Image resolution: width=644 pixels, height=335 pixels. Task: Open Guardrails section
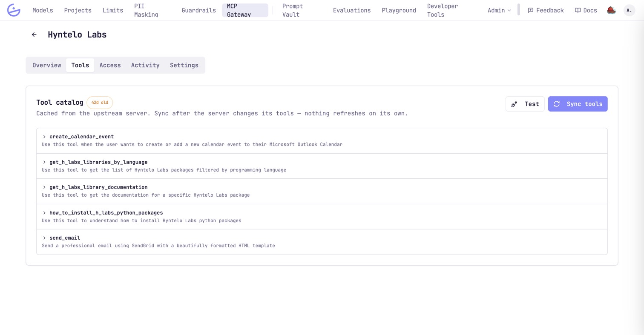(x=199, y=10)
